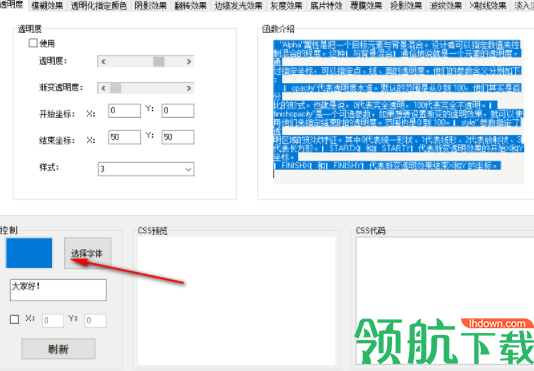Select the 波纹效果 tab
Viewport: 534px width, 371px height.
click(446, 5)
